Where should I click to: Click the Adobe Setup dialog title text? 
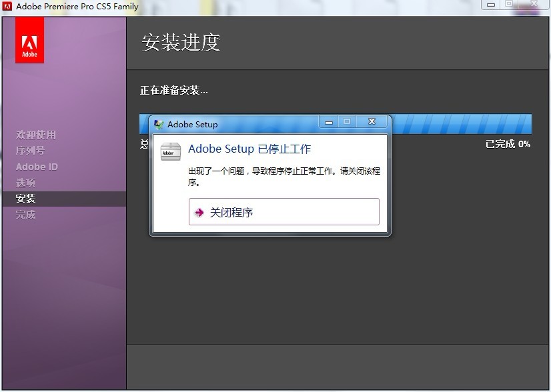tap(193, 125)
